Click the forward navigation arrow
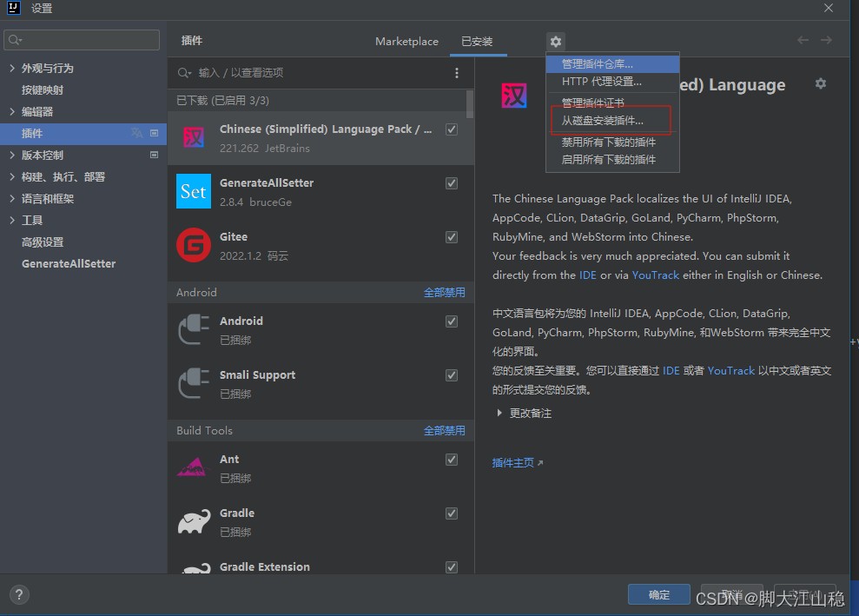The height and width of the screenshot is (616, 859). coord(826,40)
